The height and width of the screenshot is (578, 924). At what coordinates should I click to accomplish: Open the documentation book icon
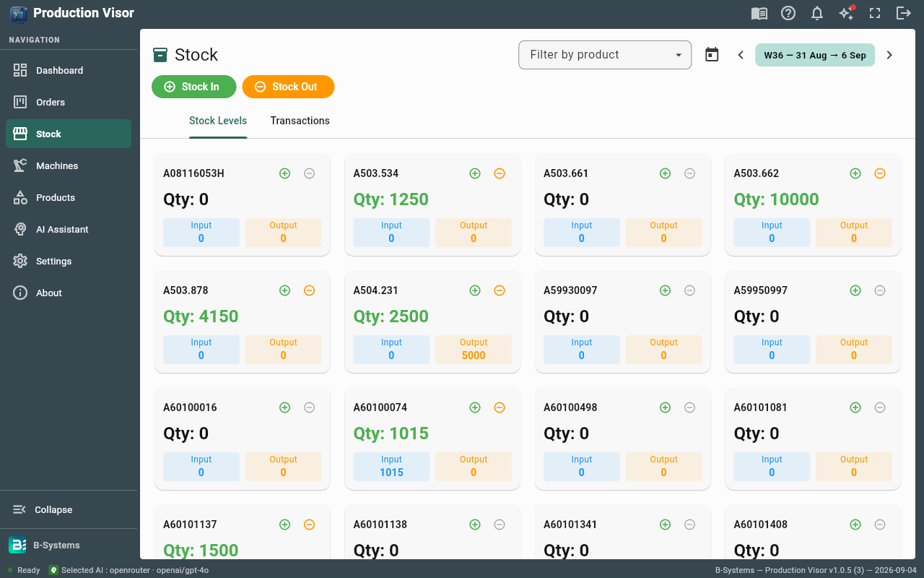[x=759, y=13]
